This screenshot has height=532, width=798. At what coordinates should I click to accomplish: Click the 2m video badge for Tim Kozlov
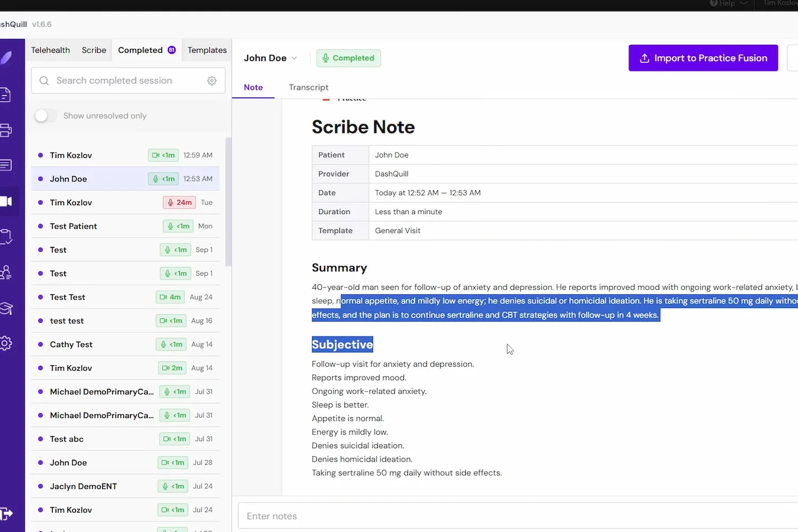point(172,368)
